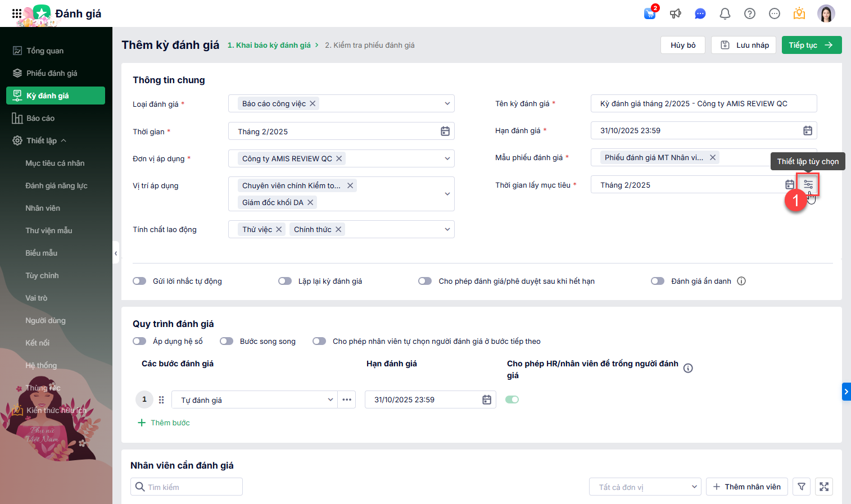Open the app launcher grid
This screenshot has width=851, height=504.
[x=17, y=13]
